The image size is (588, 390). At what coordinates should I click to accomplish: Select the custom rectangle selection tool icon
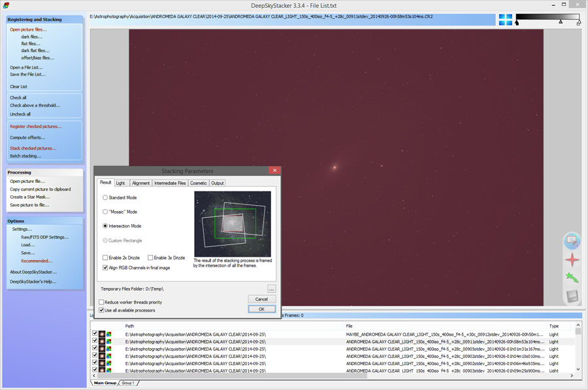(x=572, y=240)
